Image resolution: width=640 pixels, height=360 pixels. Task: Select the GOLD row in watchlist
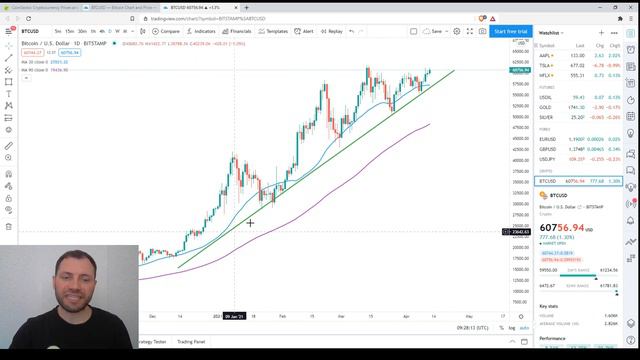(x=578, y=107)
